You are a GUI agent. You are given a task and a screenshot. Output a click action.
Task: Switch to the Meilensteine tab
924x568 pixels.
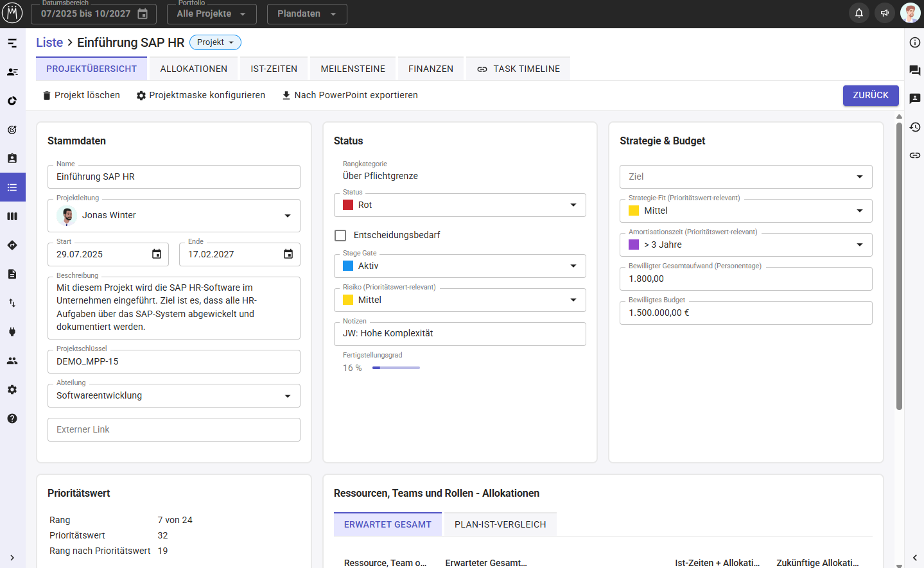click(x=353, y=69)
